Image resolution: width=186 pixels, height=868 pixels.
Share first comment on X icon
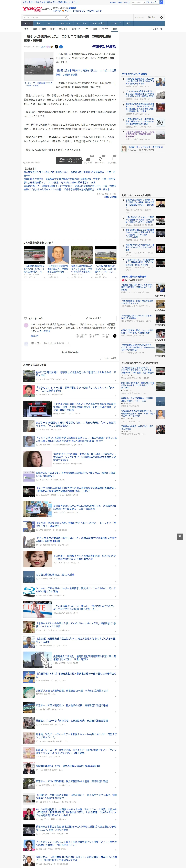coord(114,336)
